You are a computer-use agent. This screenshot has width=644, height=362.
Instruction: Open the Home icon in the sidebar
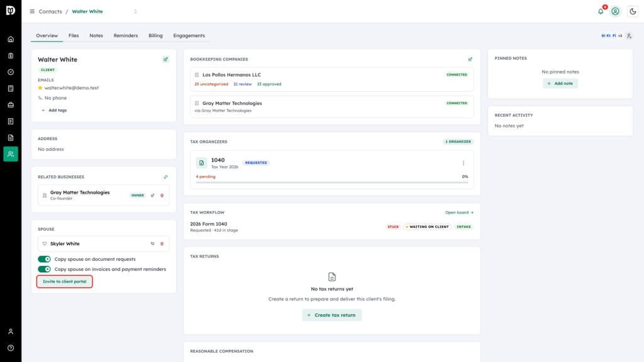[11, 40]
